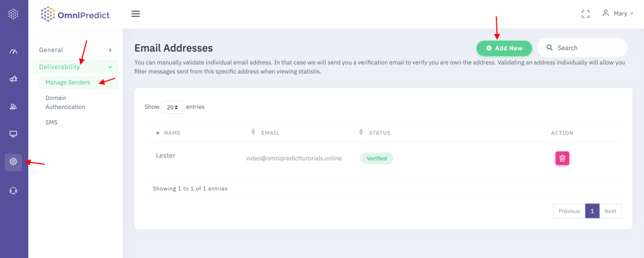Click the Add New button
Image resolution: width=644 pixels, height=258 pixels.
504,48
